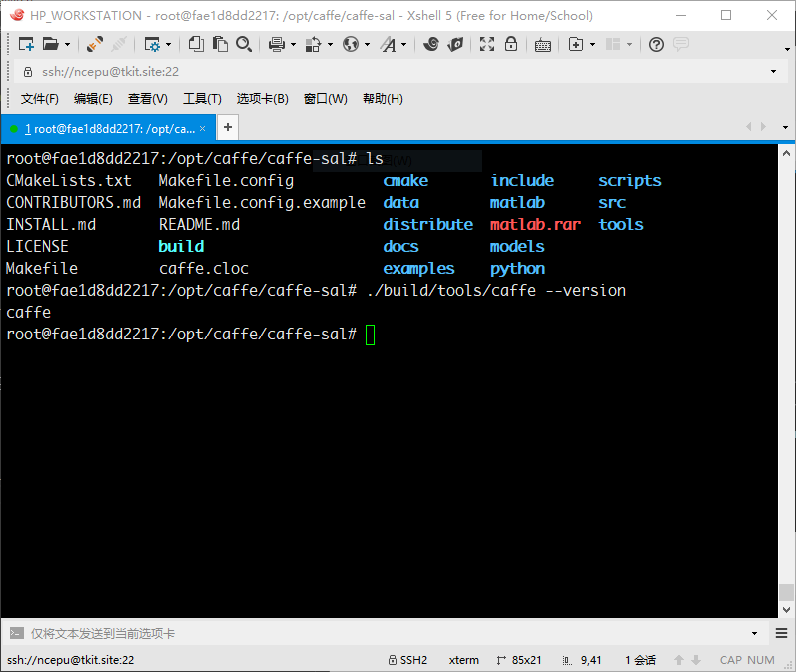Open the 选项卡(B) menu
796x672 pixels.
coord(262,99)
